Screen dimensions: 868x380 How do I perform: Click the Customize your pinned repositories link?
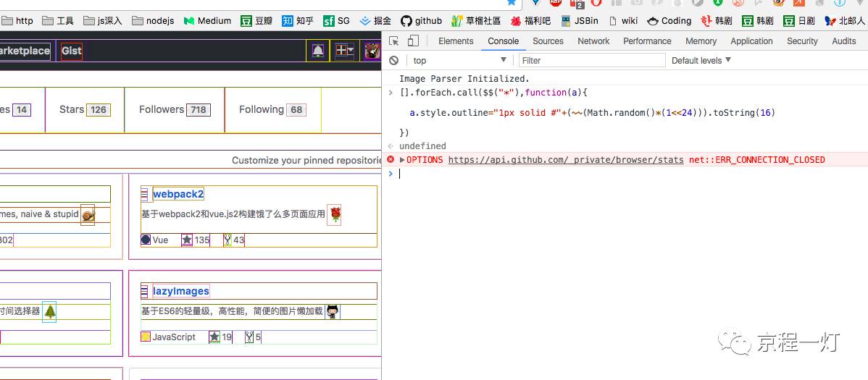(x=306, y=161)
